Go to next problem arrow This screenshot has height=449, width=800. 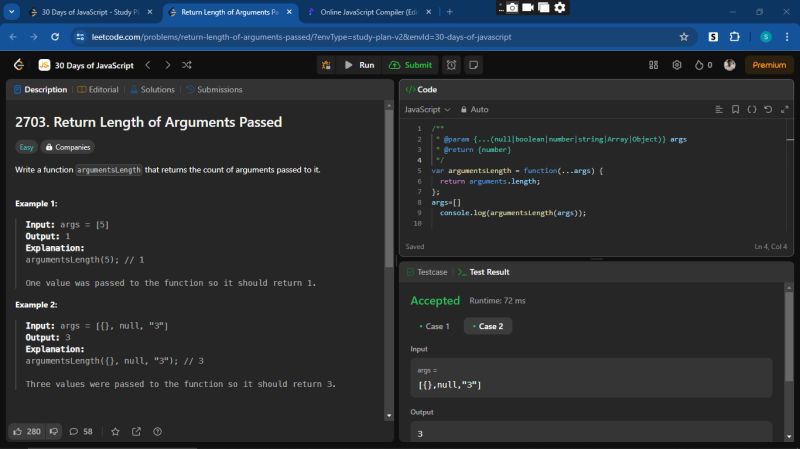tap(167, 65)
